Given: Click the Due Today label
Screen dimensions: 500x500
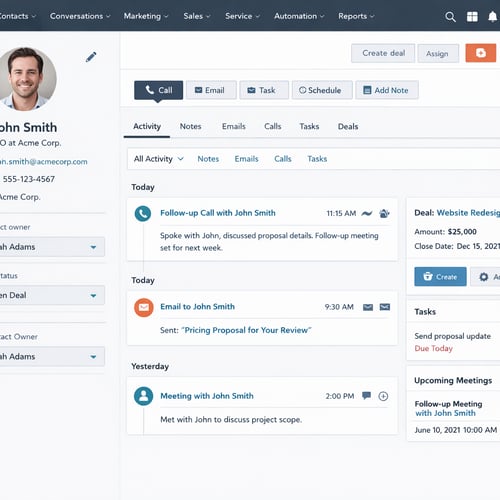Looking at the screenshot, I should pos(433,348).
